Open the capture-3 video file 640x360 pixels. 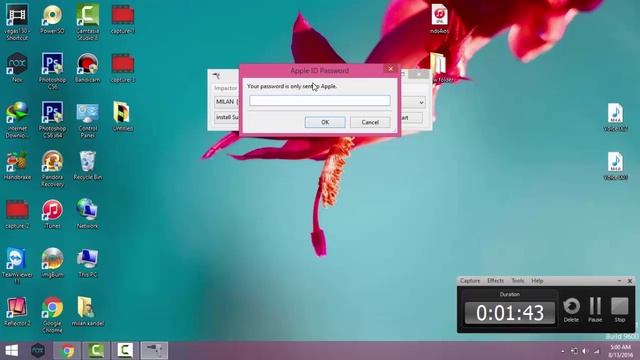coord(123,68)
